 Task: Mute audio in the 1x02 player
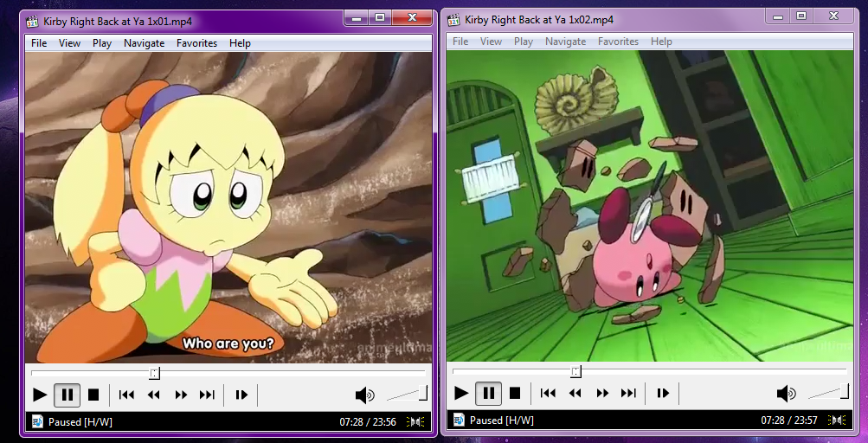(x=786, y=394)
